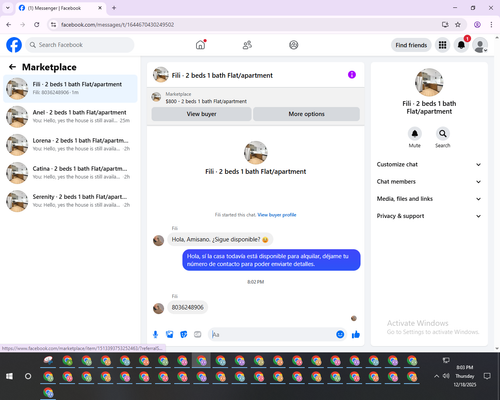The width and height of the screenshot is (500, 400).
Task: Select the Messenger | Facebook browser tab
Action: click(60, 8)
